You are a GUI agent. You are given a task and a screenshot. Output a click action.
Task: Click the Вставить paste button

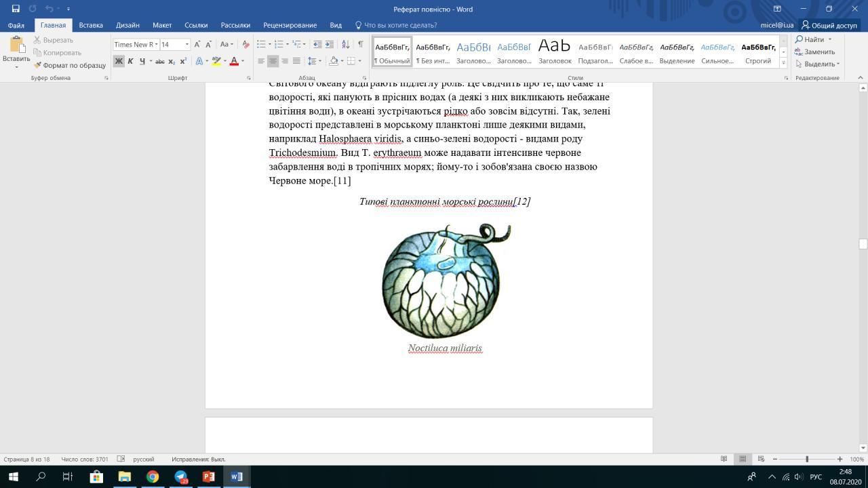click(x=16, y=52)
